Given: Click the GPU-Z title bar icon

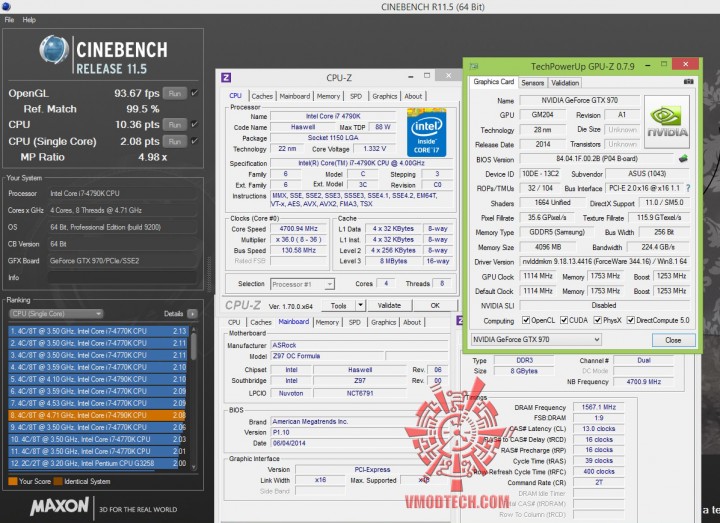Looking at the screenshot, I should point(474,67).
